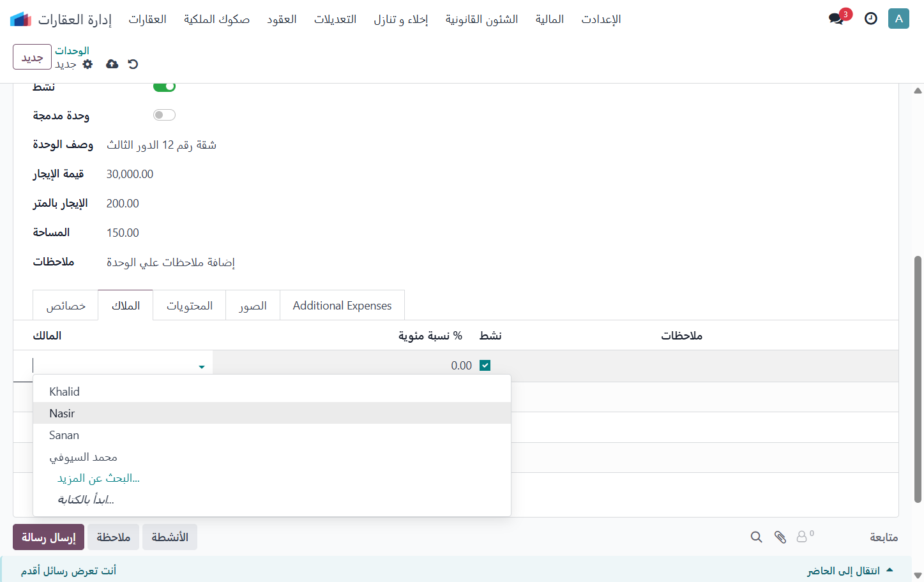Click the إرسال رسالة button

coord(49,537)
